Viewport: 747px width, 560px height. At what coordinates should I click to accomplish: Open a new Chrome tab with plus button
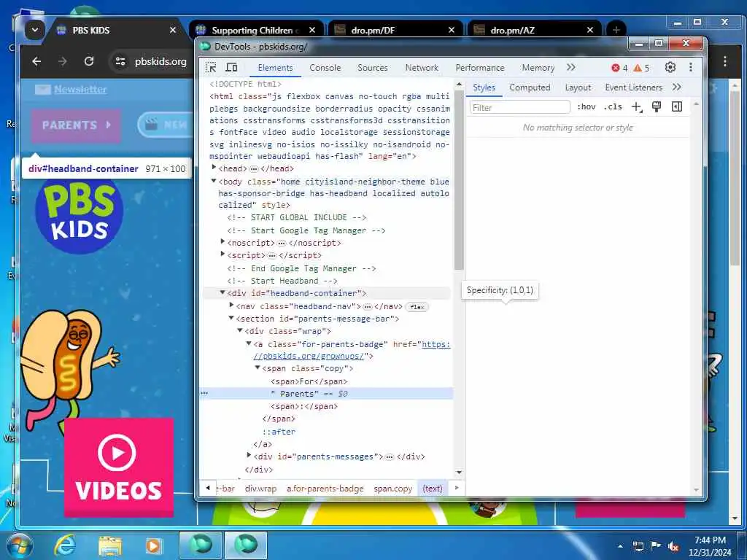coord(616,30)
